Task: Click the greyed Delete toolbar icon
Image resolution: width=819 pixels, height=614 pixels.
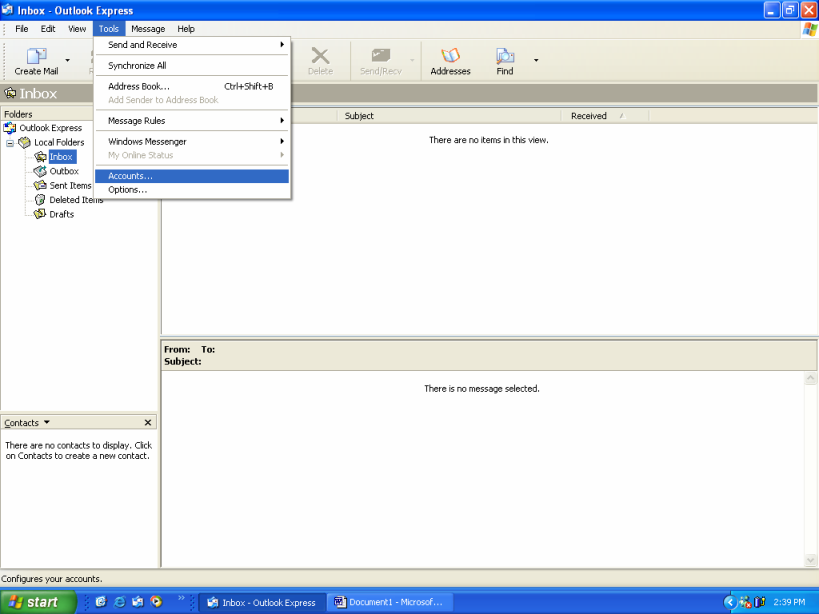Action: coord(320,56)
